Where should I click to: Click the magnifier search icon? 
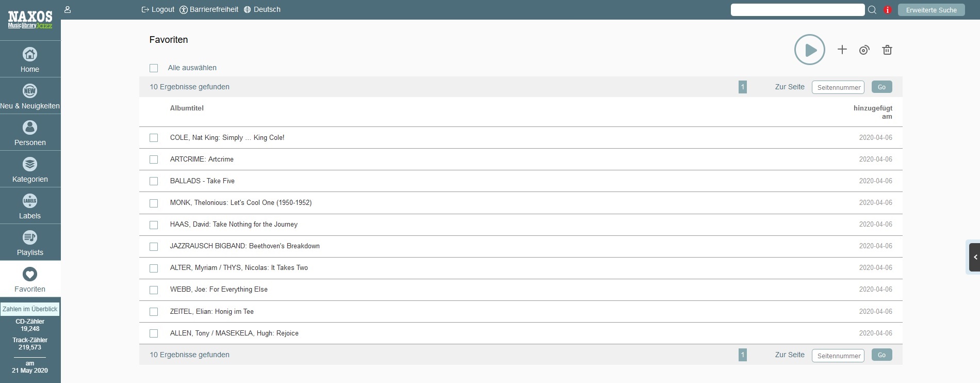(x=872, y=10)
